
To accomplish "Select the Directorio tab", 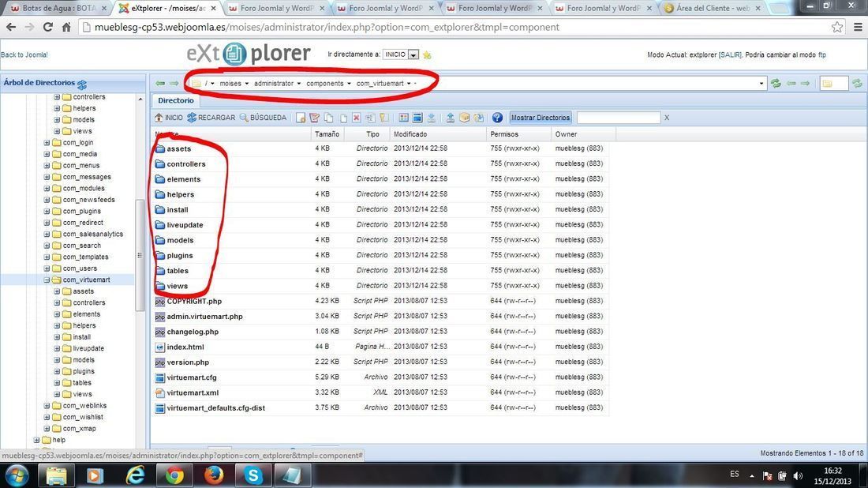I will tap(175, 100).
